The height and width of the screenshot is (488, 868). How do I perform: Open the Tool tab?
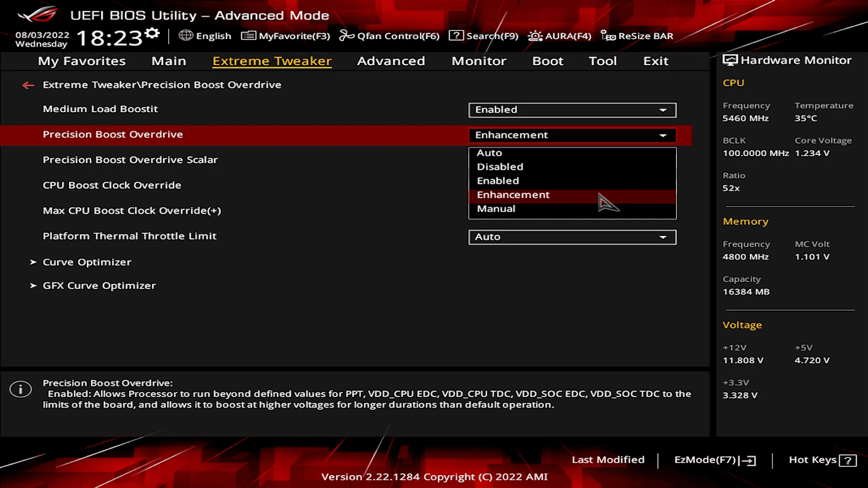(x=603, y=61)
